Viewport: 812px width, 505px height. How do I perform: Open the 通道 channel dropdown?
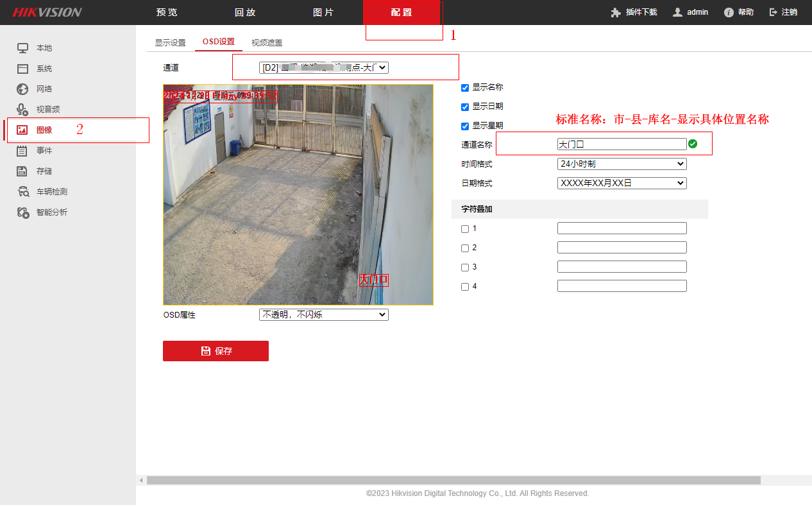coord(324,67)
